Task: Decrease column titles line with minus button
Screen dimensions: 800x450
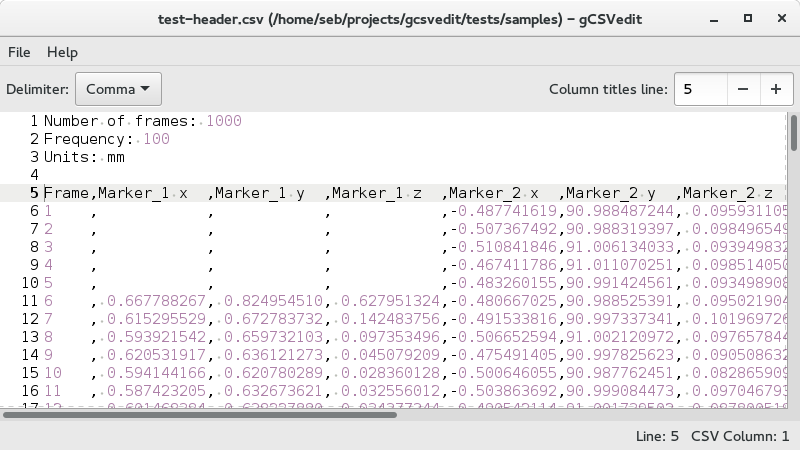Action: (742, 89)
